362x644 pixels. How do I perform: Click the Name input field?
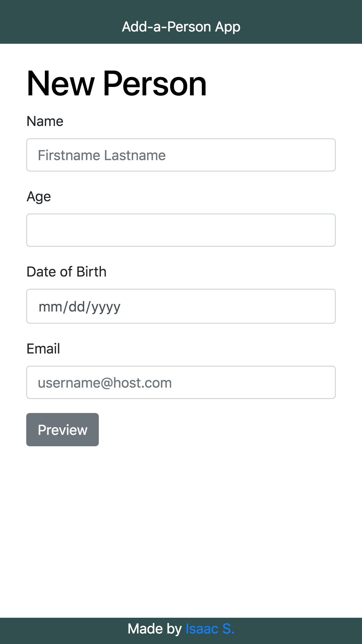pyautogui.click(x=181, y=155)
